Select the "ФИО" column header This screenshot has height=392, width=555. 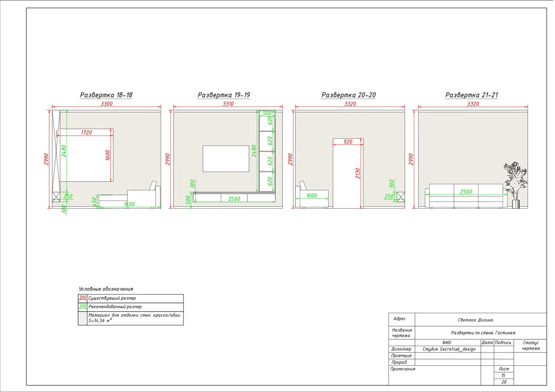pos(447,343)
